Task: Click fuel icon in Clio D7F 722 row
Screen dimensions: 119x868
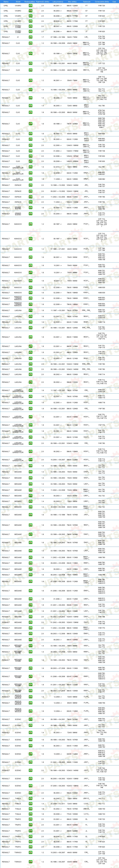Action: tap(30, 63)
